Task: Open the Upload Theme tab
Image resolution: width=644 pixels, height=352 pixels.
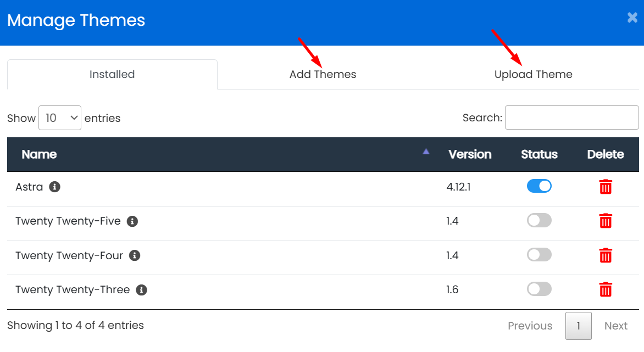Action: coord(533,75)
